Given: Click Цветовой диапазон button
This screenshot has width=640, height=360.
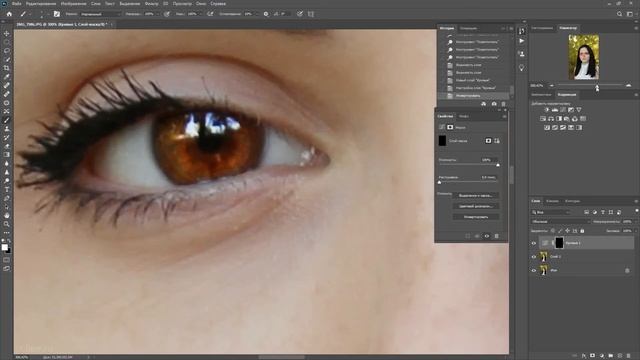Looking at the screenshot, I should tap(476, 206).
